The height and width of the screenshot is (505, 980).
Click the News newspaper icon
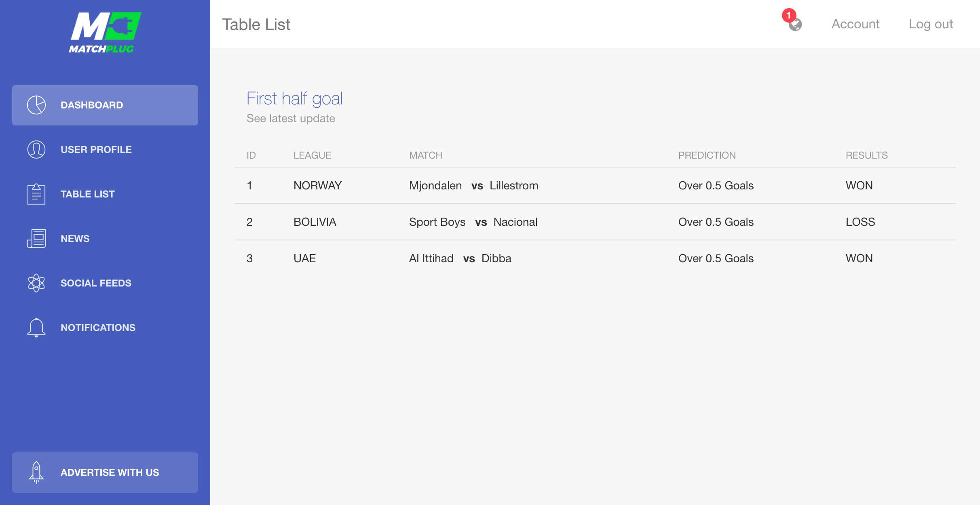pyautogui.click(x=36, y=239)
